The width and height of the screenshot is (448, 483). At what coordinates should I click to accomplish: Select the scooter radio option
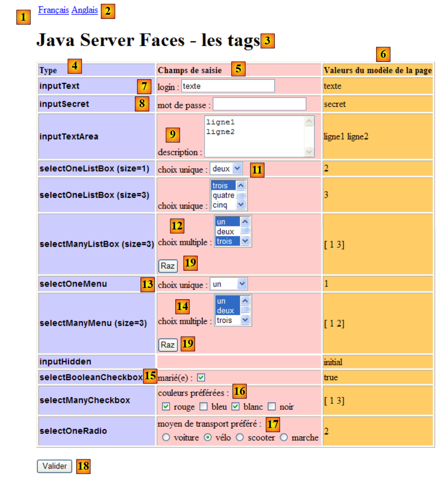click(240, 437)
